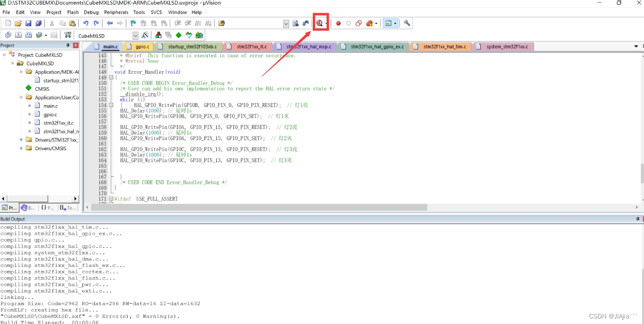Click the Redo arrow icon
Screen dimensions: 644x324
[96, 23]
